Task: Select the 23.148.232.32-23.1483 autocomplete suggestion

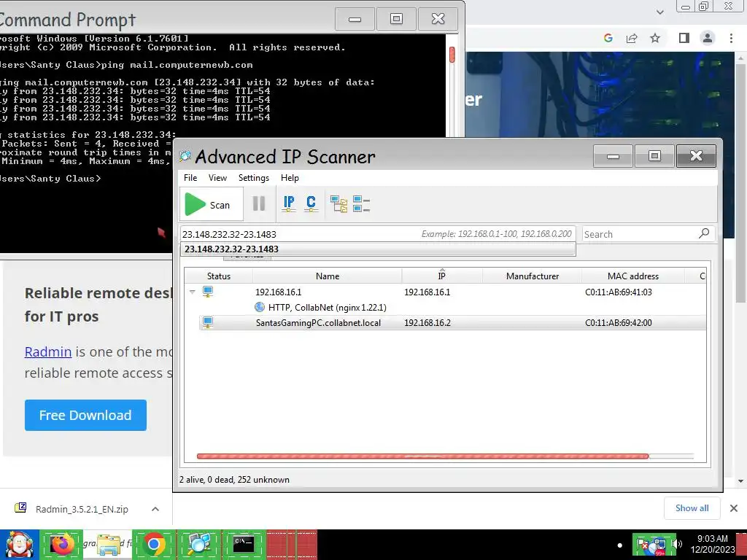Action: 378,249
